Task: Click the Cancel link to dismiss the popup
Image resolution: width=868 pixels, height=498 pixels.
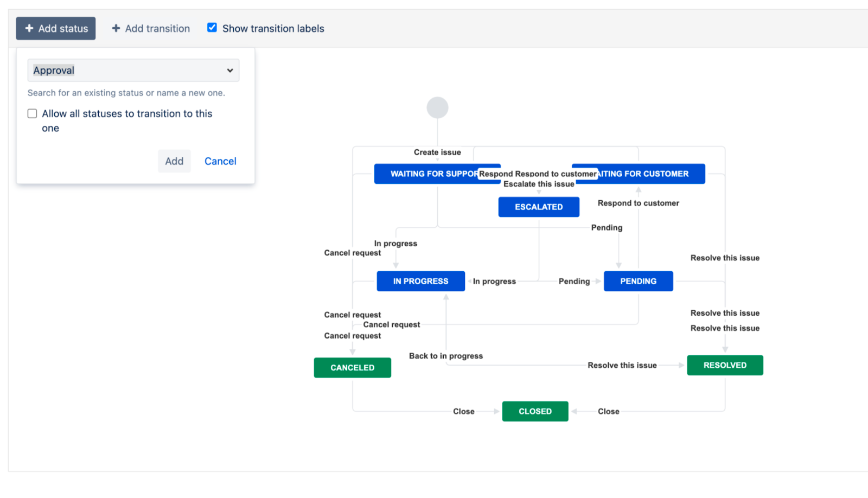Action: pyautogui.click(x=220, y=161)
